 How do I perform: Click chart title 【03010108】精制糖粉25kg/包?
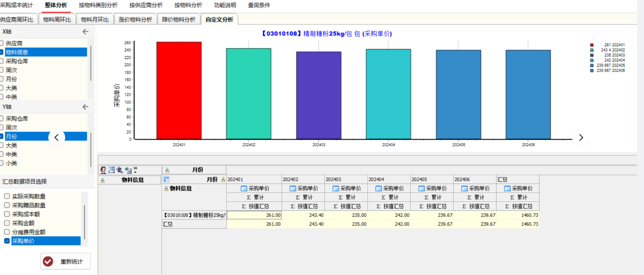326,33
